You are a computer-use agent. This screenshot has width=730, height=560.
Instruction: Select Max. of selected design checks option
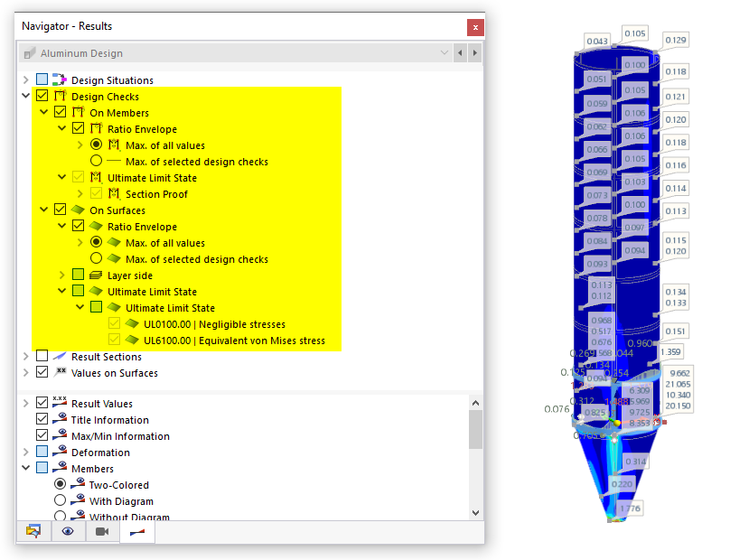click(x=97, y=161)
